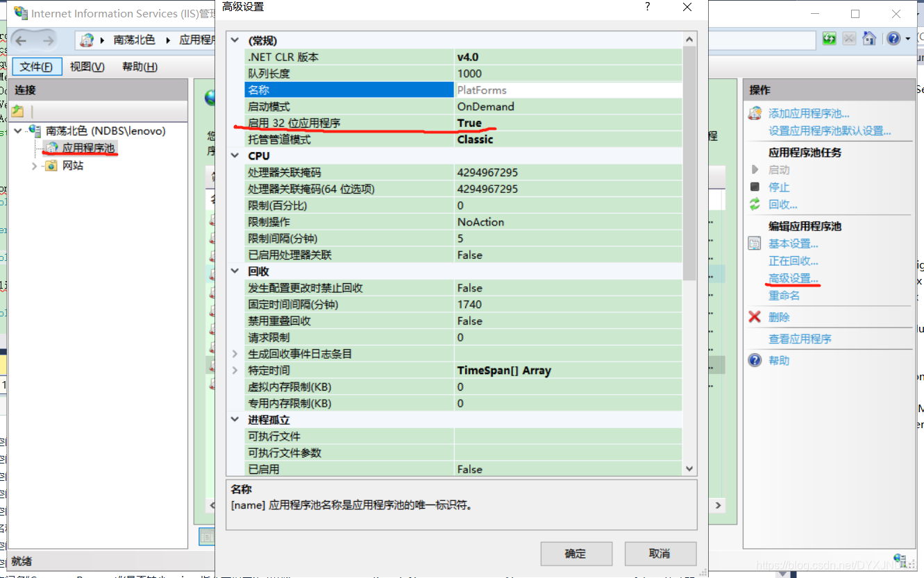The image size is (924, 578).
Task: Click the 南荡北色 breadcrumb in address bar
Action: tap(134, 40)
